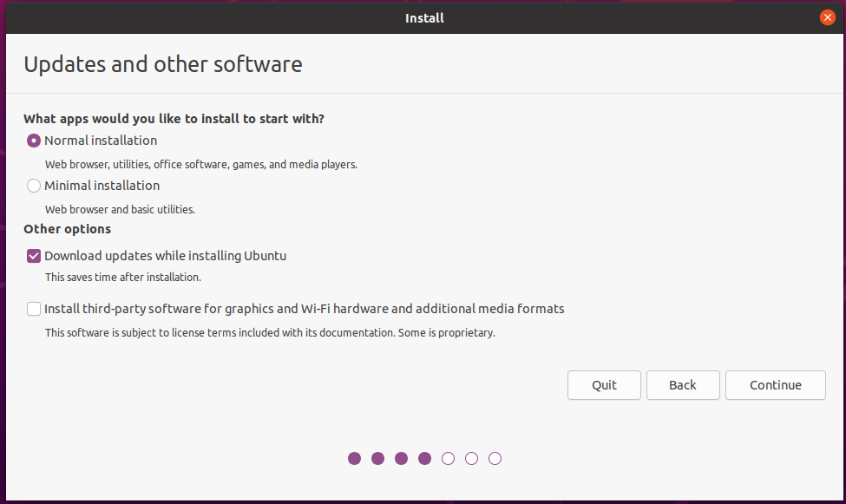Screen dimensions: 846x504
Task: Uncheck the download updates checkbox
Action: tap(34, 256)
